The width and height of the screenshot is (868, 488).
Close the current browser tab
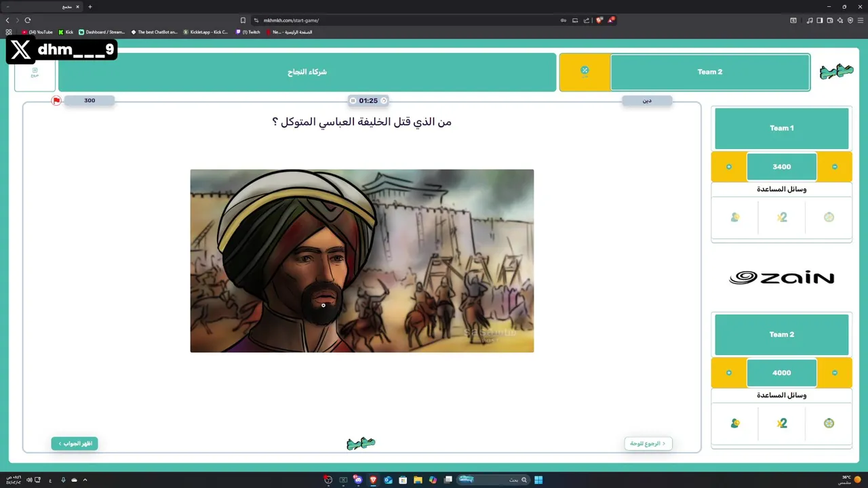point(77,7)
